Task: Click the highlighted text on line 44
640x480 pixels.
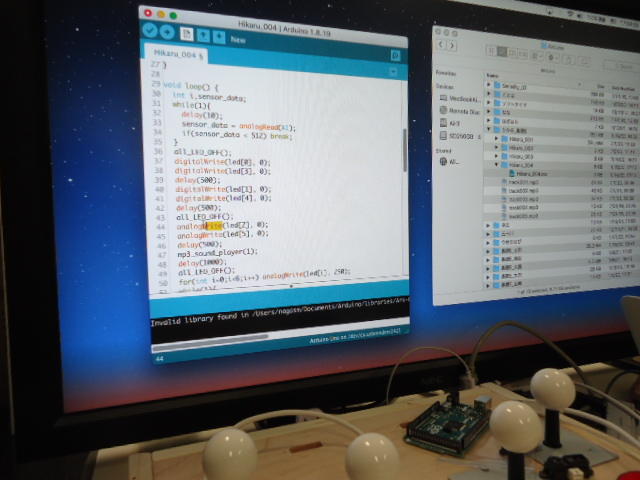Action: pyautogui.click(x=214, y=226)
